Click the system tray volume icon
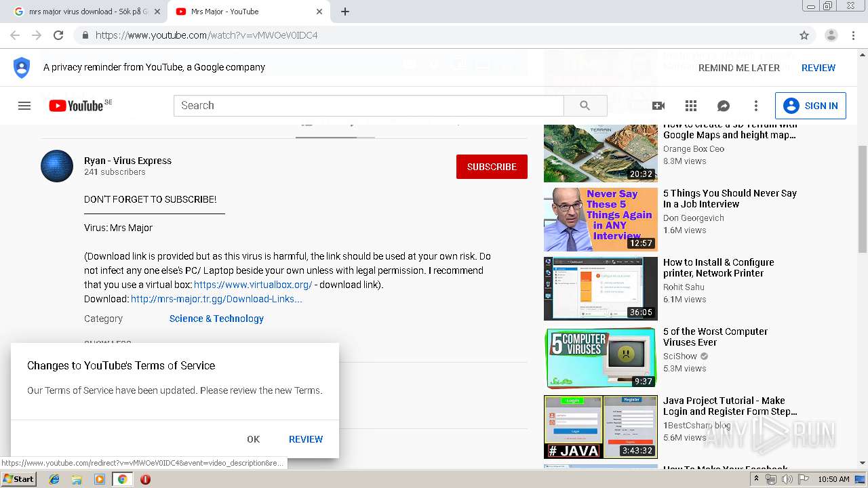This screenshot has width=868, height=488. coord(787,479)
